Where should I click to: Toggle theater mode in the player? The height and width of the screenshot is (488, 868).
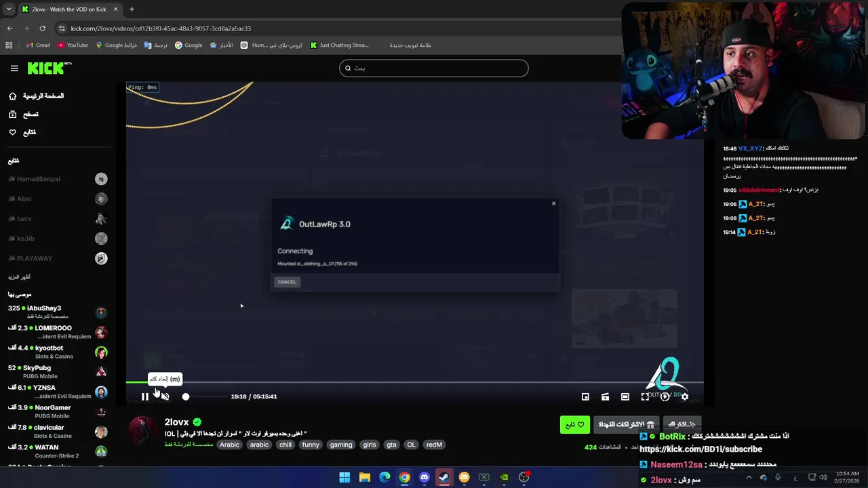coord(625,396)
